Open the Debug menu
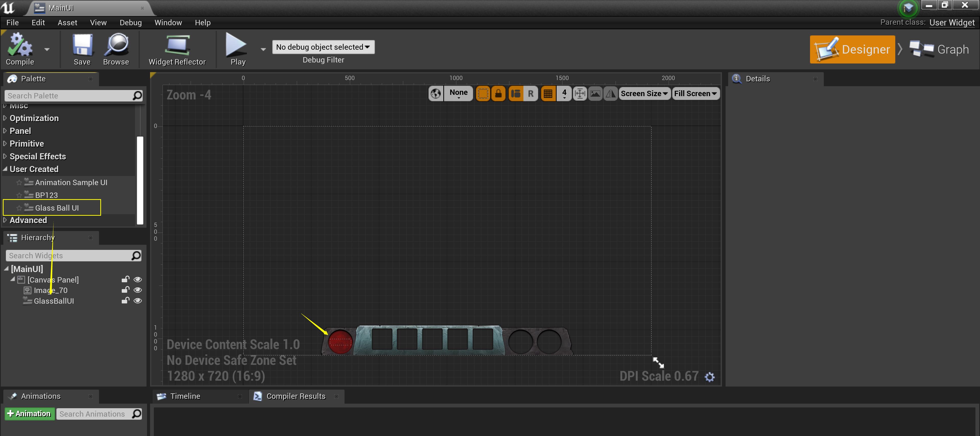The height and width of the screenshot is (436, 980). click(130, 22)
